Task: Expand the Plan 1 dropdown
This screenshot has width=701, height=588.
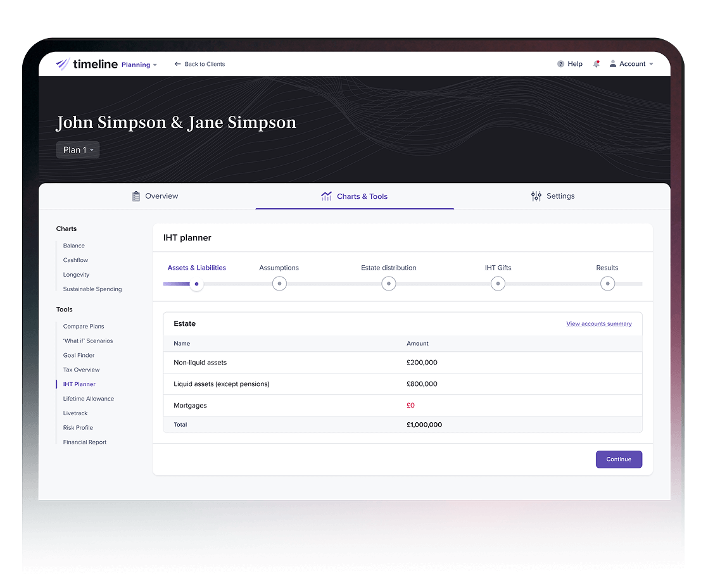Action: click(x=78, y=150)
